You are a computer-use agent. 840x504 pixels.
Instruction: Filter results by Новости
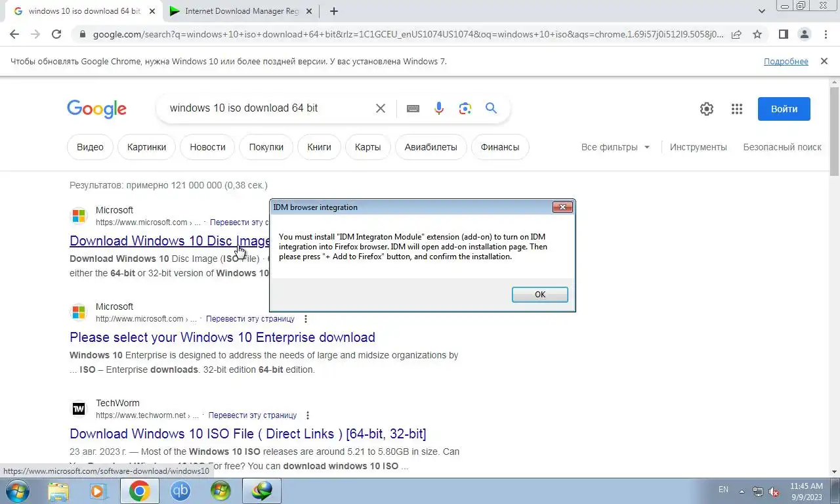[x=207, y=147]
